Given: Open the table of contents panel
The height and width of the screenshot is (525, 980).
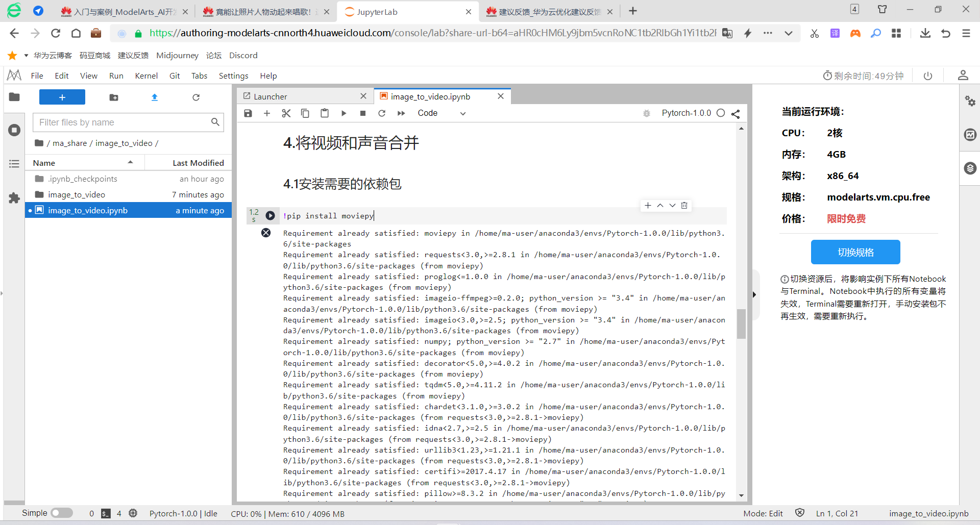Looking at the screenshot, I should coord(14,164).
